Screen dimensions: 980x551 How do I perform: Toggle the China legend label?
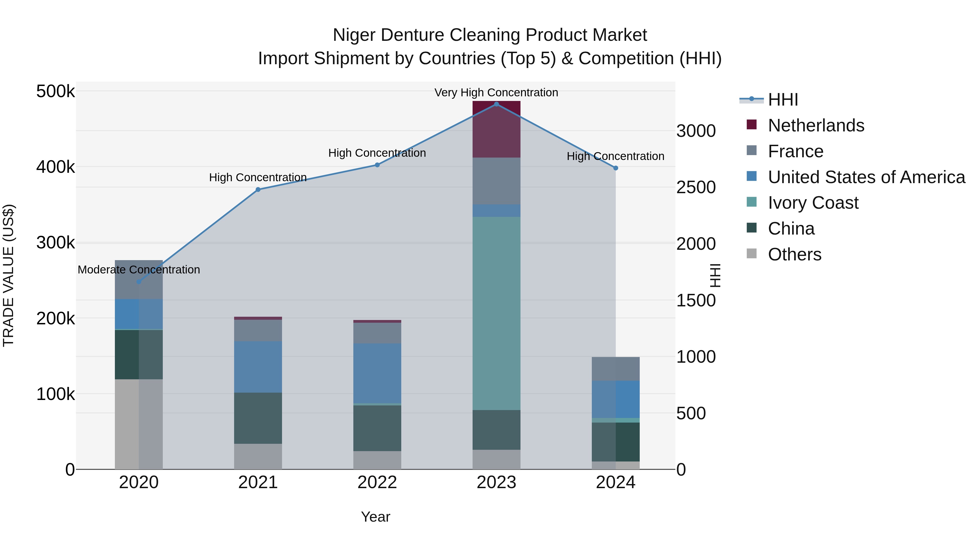(791, 229)
